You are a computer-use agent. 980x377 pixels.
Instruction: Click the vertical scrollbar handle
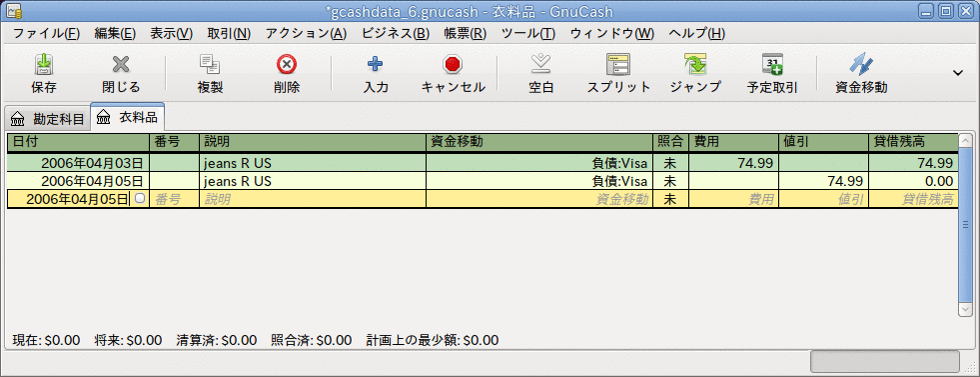coord(965,225)
